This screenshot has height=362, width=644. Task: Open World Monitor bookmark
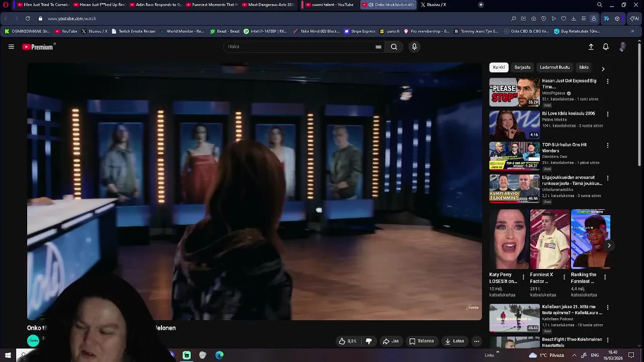coord(182,31)
